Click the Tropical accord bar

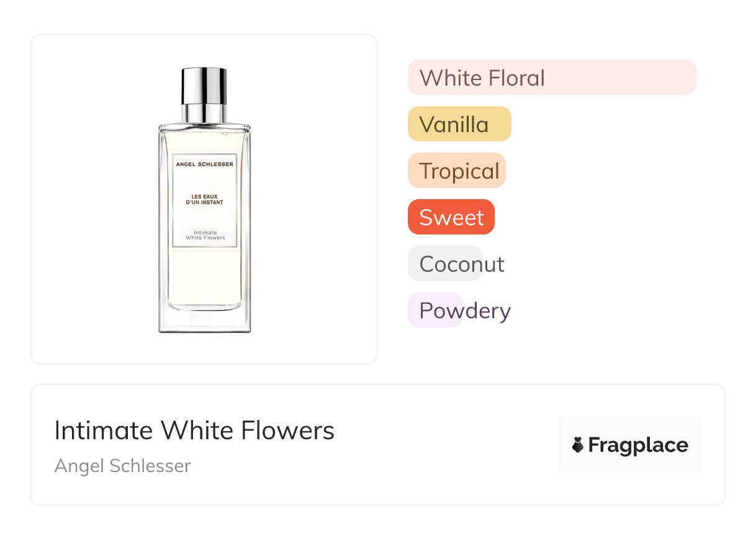pyautogui.click(x=457, y=171)
